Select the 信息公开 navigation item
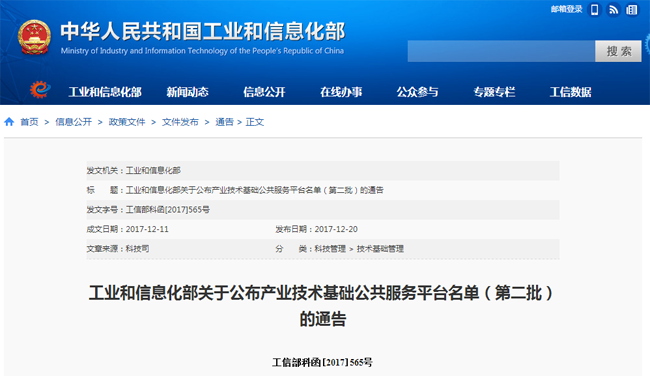650x376 pixels. click(x=264, y=92)
